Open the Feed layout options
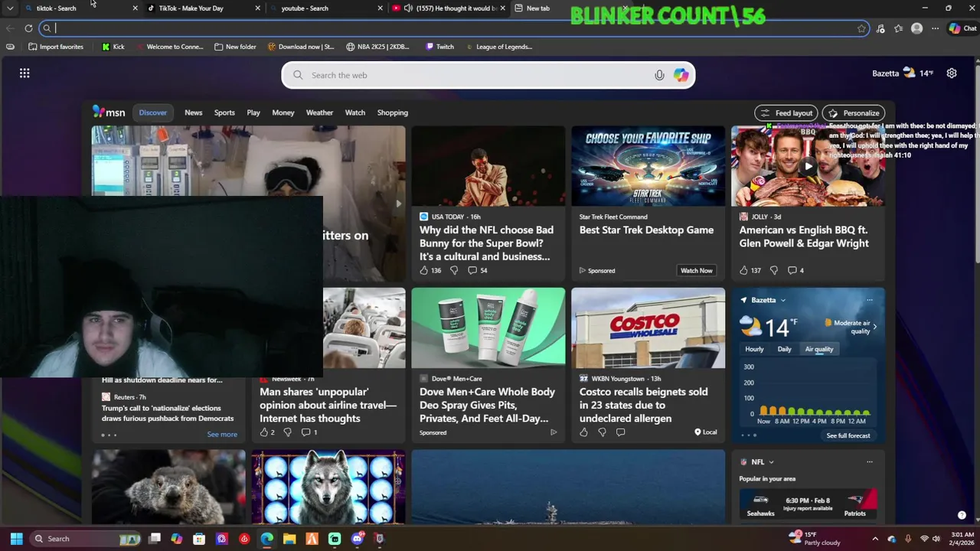980x551 pixels. click(786, 113)
